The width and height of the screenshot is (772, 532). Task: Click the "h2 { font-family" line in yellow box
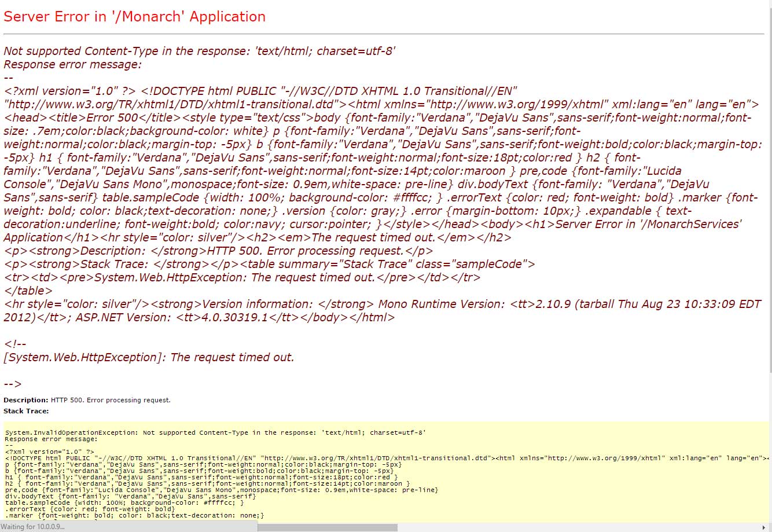pyautogui.click(x=207, y=483)
